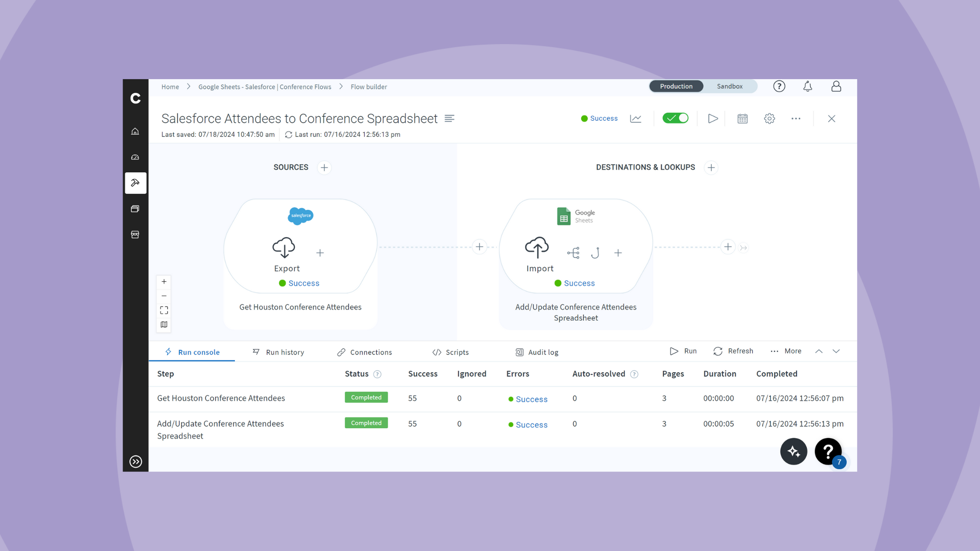Zoom out on the flow canvas
The image size is (980, 551).
[x=164, y=296]
